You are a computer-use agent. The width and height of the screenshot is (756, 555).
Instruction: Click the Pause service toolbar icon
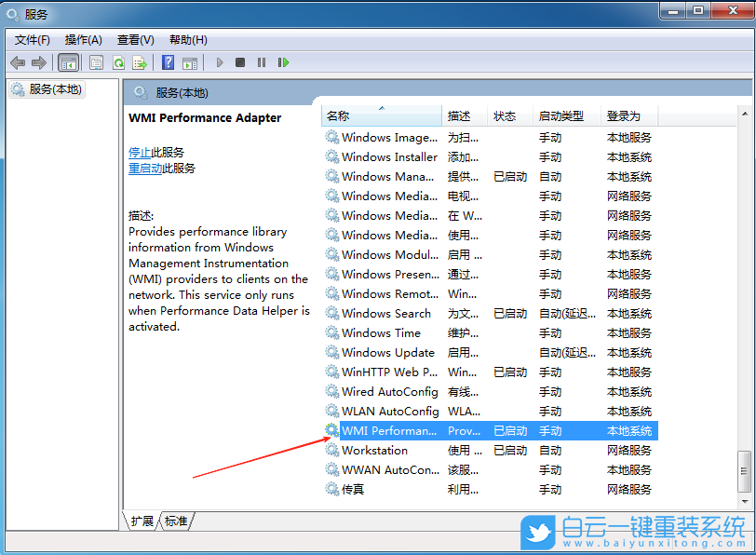pyautogui.click(x=263, y=62)
